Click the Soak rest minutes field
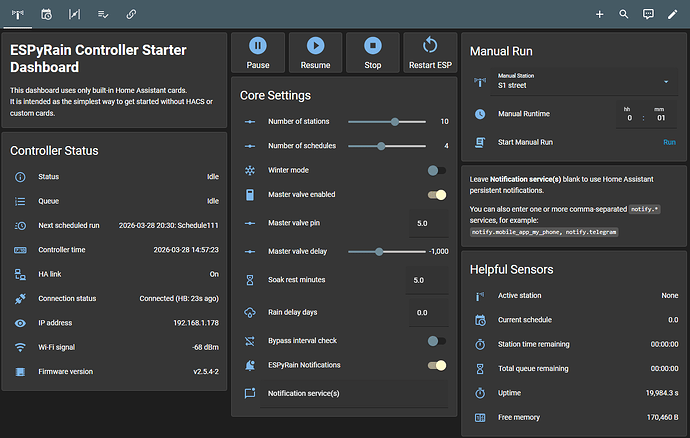The image size is (690, 438). click(427, 280)
